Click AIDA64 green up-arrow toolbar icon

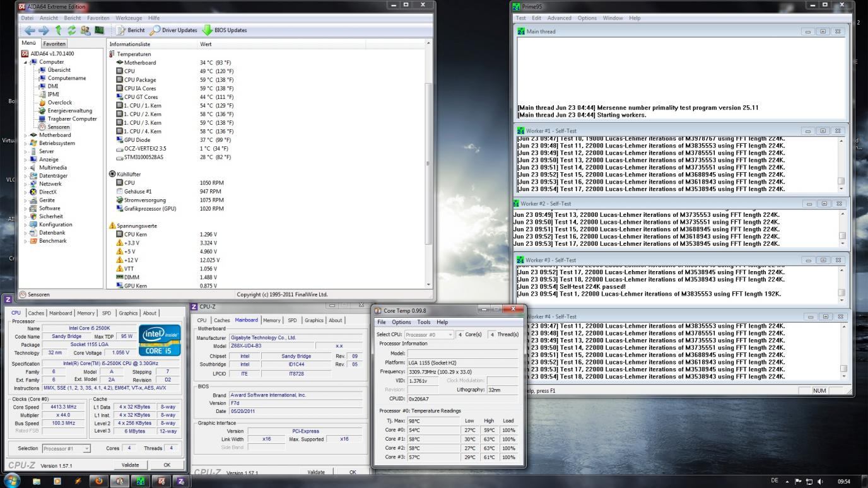click(59, 30)
